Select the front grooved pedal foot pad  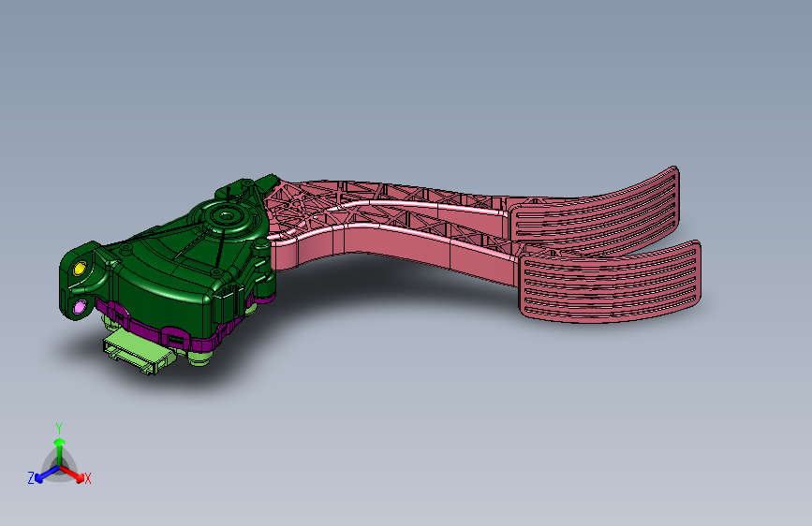[x=610, y=282]
